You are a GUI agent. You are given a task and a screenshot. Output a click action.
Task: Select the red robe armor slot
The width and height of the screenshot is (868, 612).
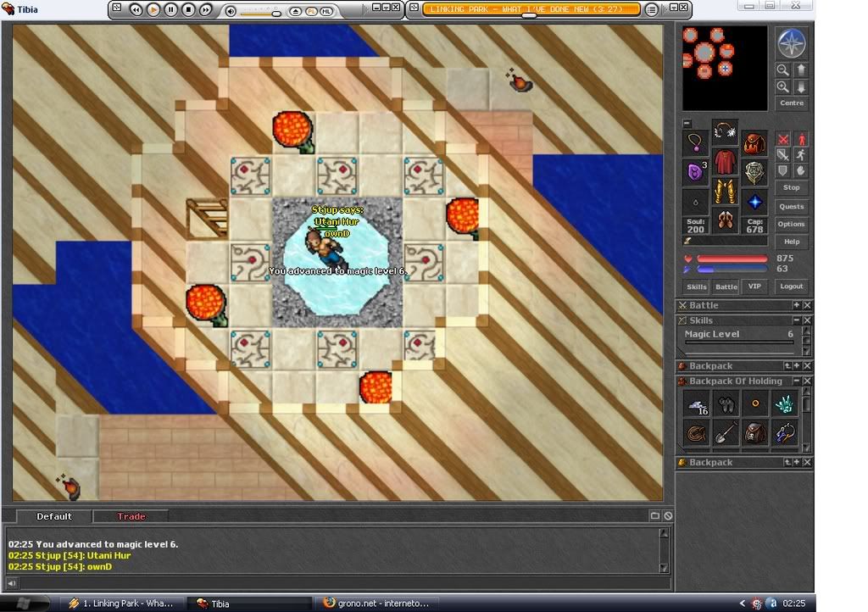pos(725,162)
